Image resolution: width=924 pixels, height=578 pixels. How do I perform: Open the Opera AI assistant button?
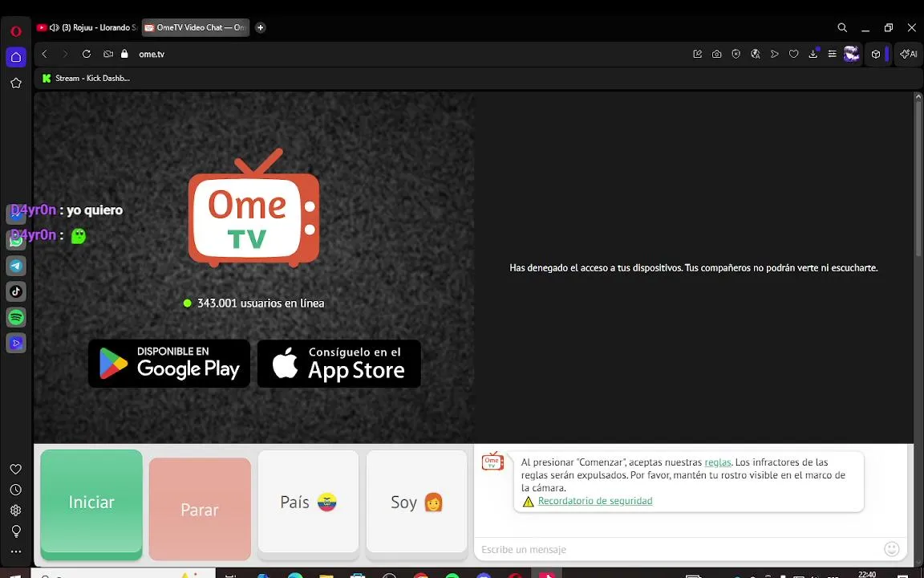tap(908, 54)
